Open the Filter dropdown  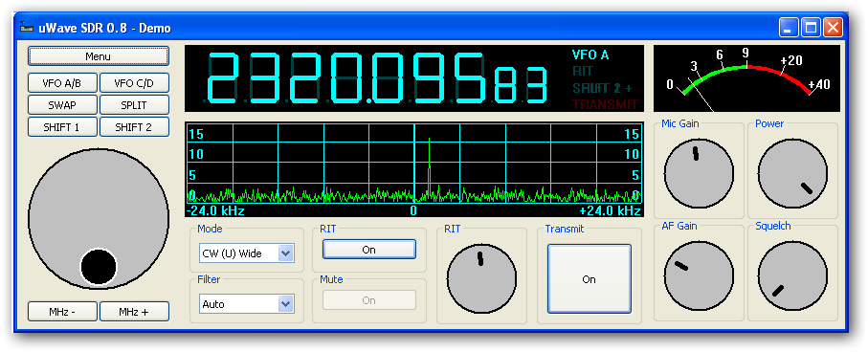point(285,304)
